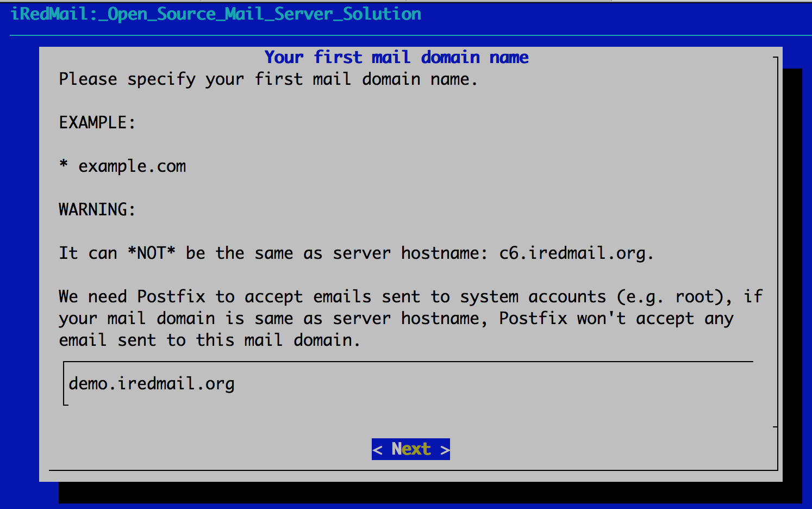Screen dimensions: 812x509
Task: Click the WARNING: label
Action: point(97,210)
